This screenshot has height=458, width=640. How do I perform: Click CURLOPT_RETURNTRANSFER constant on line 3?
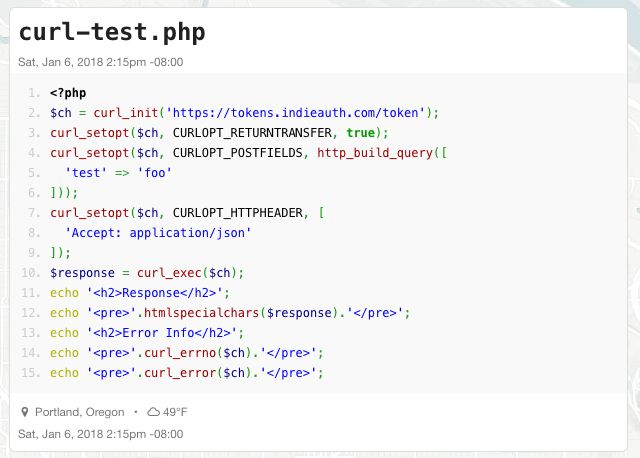[252, 133]
